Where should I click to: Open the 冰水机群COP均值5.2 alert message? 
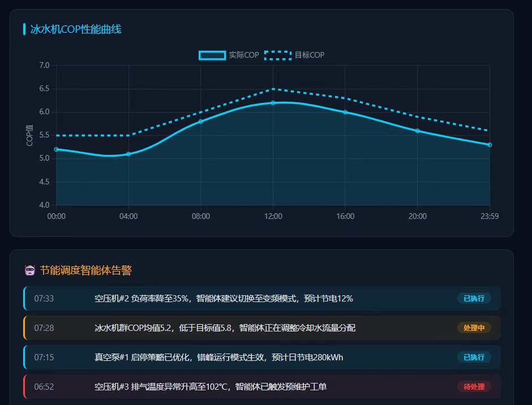tap(225, 328)
